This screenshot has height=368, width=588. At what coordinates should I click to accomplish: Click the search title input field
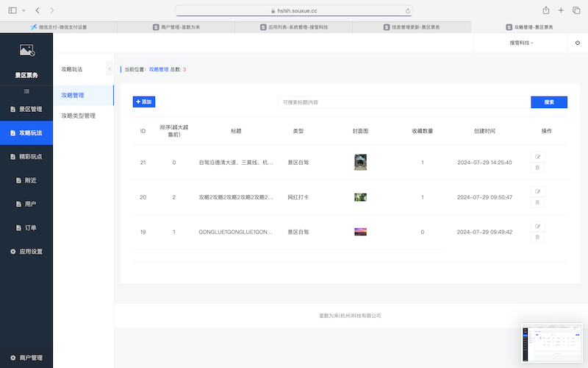[x=403, y=102]
